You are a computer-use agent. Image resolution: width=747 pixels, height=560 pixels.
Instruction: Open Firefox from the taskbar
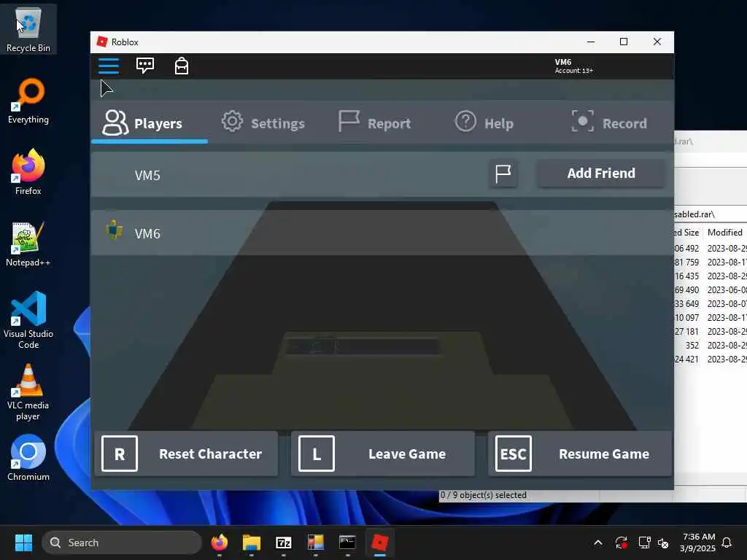pyautogui.click(x=219, y=542)
